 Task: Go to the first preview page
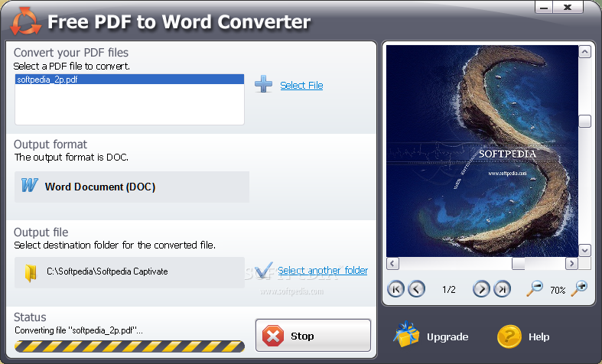(x=395, y=289)
